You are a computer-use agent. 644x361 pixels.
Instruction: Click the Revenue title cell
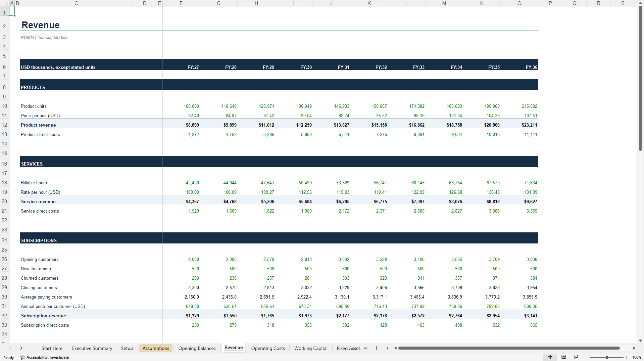[x=41, y=25]
